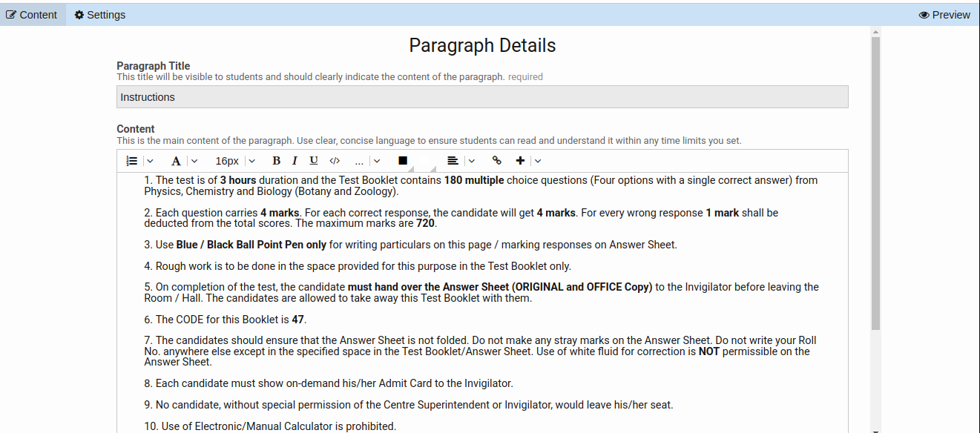
Task: Underline the selected text
Action: point(313,160)
